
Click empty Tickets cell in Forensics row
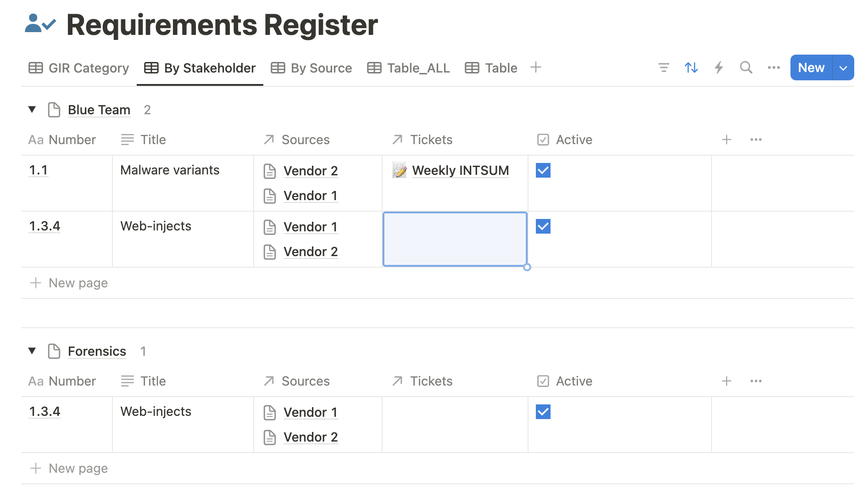click(455, 425)
